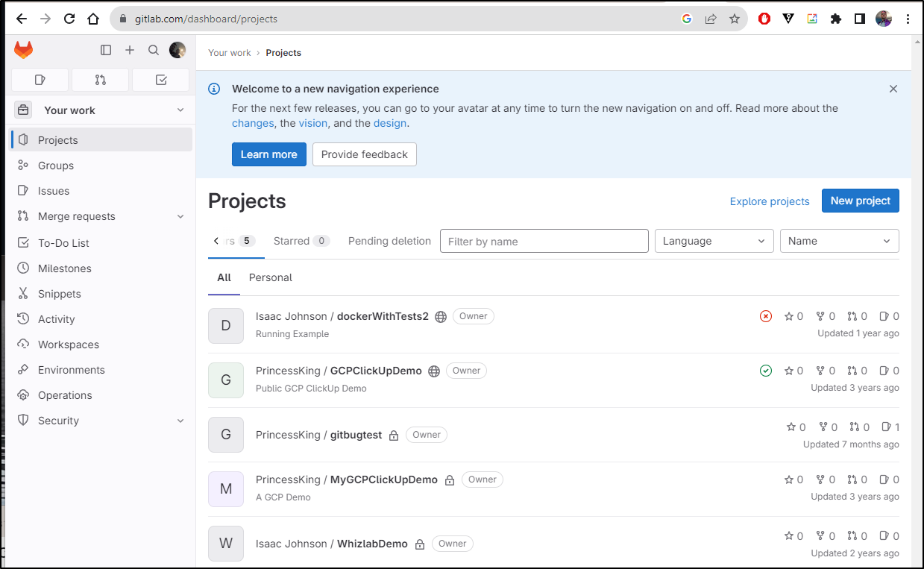The image size is (924, 569).
Task: Click the M avatar of MyGCPClickUpDemo
Action: [x=226, y=488]
